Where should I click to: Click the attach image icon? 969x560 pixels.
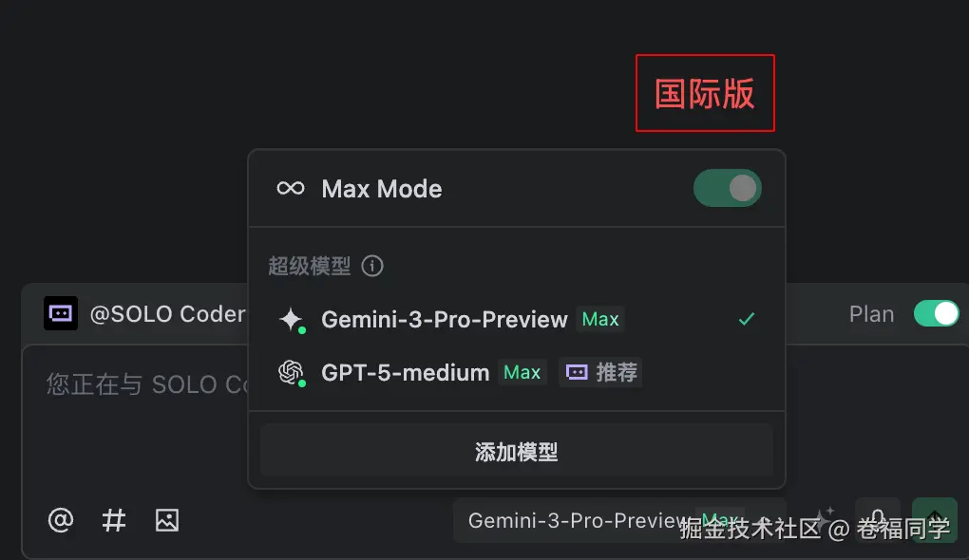[x=167, y=520]
